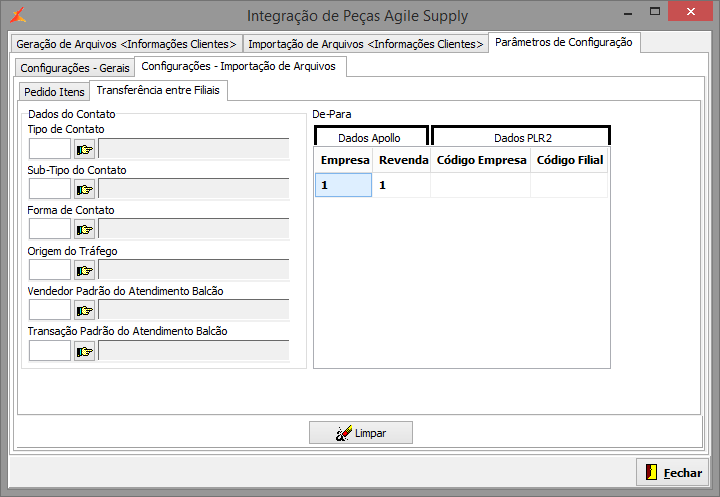Viewport: 720px width, 497px height.
Task: Click the Código Empresa column header
Action: click(481, 160)
